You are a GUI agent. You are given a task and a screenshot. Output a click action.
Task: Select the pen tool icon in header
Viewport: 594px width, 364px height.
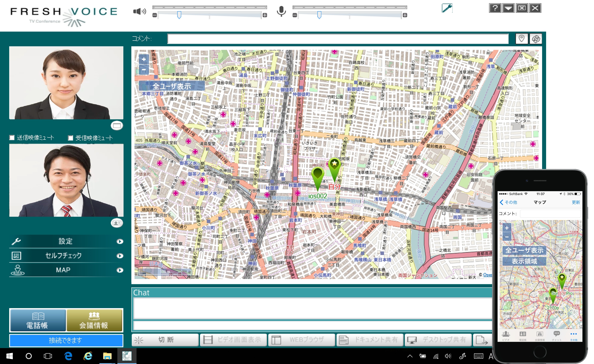(447, 8)
